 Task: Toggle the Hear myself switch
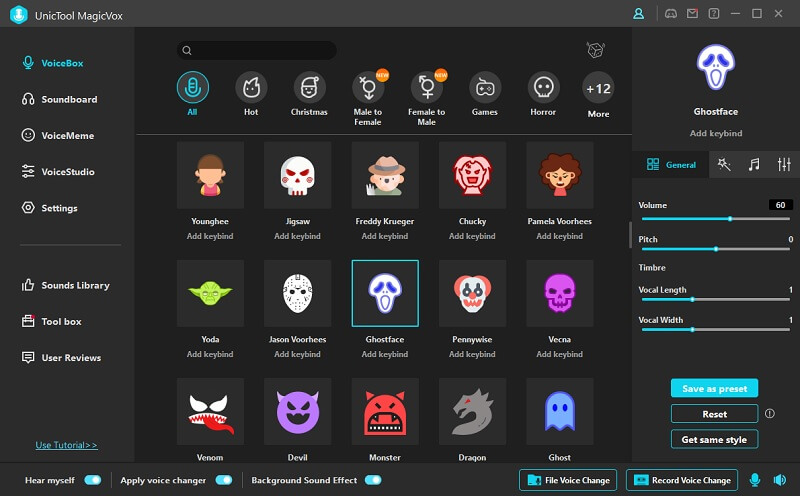pyautogui.click(x=92, y=480)
